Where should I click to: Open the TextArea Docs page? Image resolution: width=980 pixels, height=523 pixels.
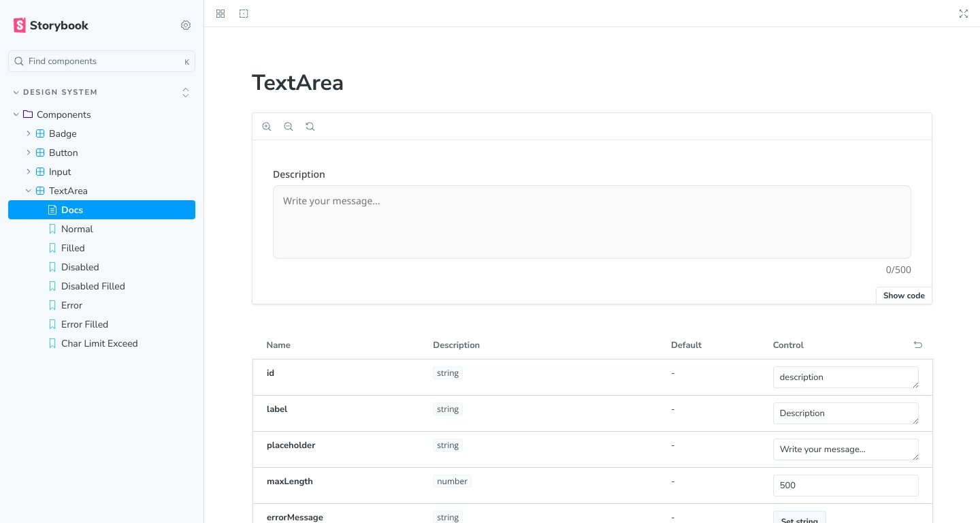pyautogui.click(x=102, y=210)
